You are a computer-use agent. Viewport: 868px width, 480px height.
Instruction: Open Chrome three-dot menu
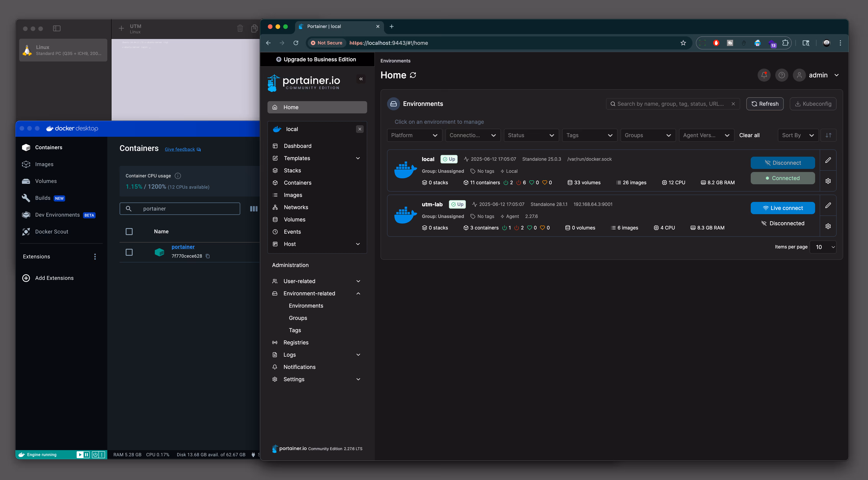click(840, 43)
